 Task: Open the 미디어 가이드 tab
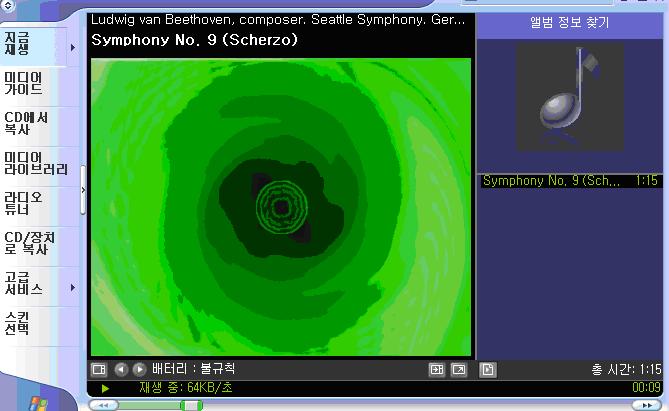coord(39,84)
